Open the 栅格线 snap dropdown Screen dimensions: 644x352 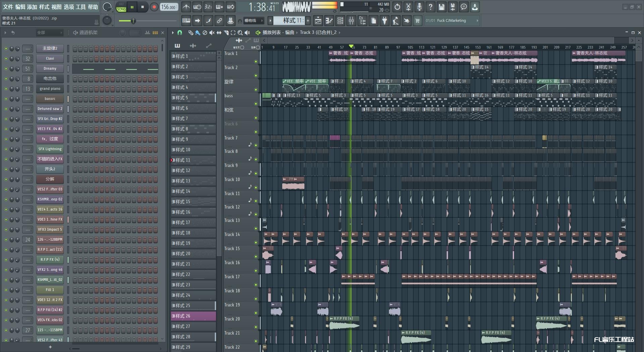(x=253, y=21)
